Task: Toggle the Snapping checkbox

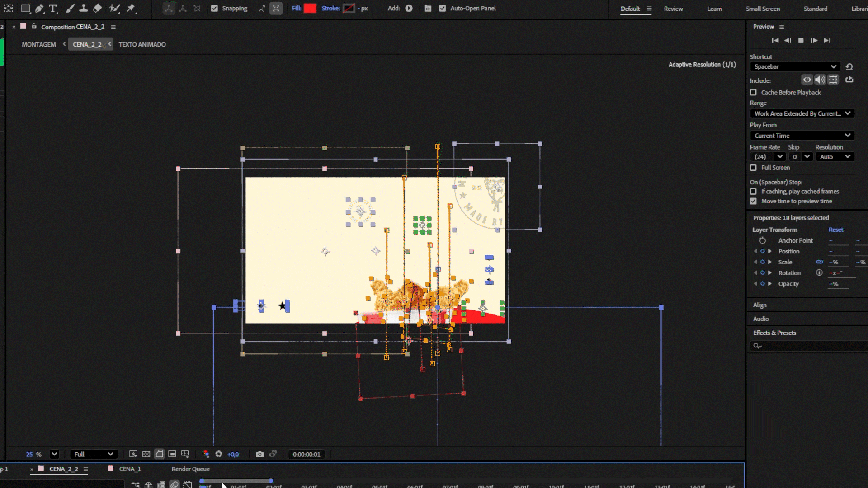Action: [214, 9]
